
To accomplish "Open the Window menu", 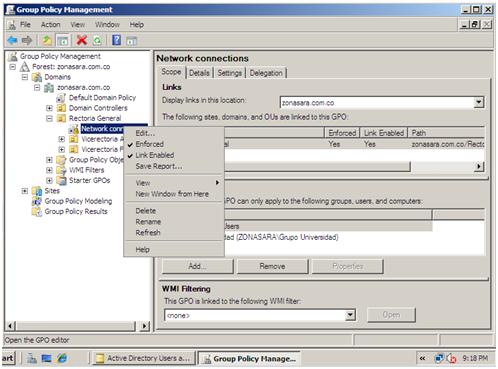I will (x=107, y=25).
